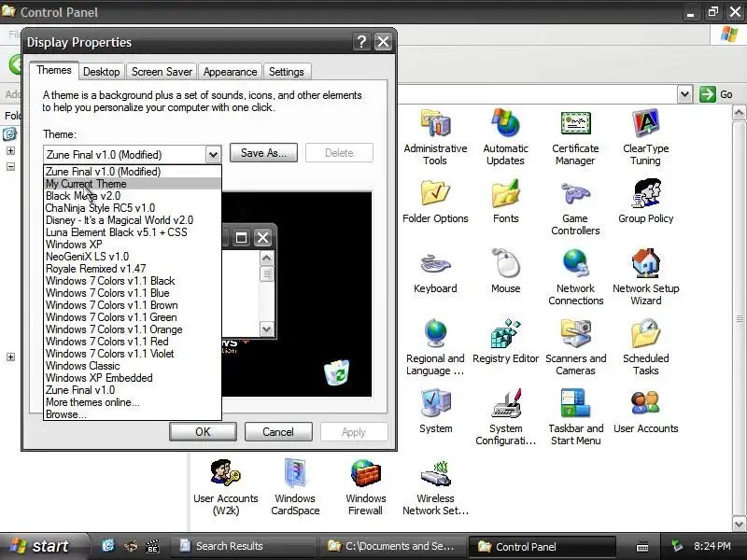
Task: Click OK in Display Properties
Action: (203, 432)
